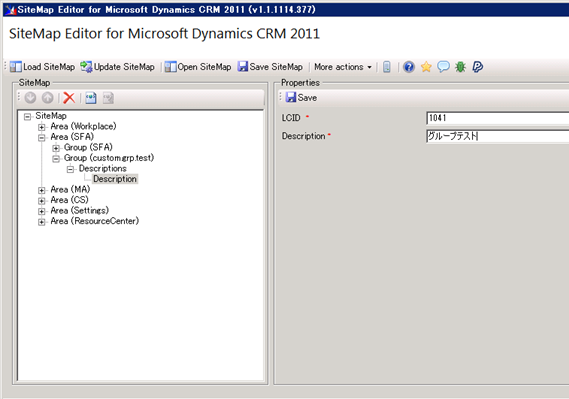Select the SiteMap root tree item
This screenshot has height=399, width=569.
pyautogui.click(x=51, y=116)
